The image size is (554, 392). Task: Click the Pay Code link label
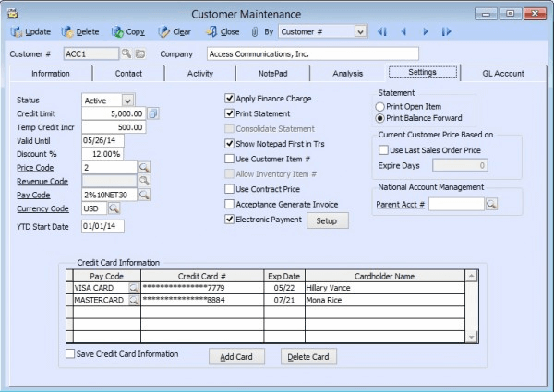[x=33, y=195]
